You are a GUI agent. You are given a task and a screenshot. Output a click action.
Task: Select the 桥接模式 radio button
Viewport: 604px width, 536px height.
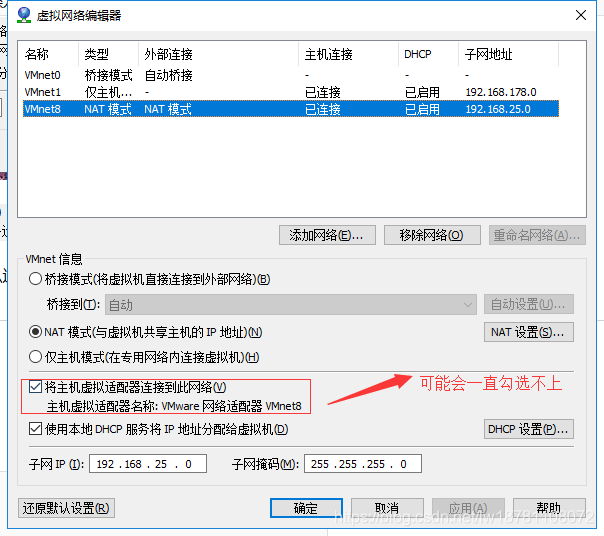tap(35, 279)
